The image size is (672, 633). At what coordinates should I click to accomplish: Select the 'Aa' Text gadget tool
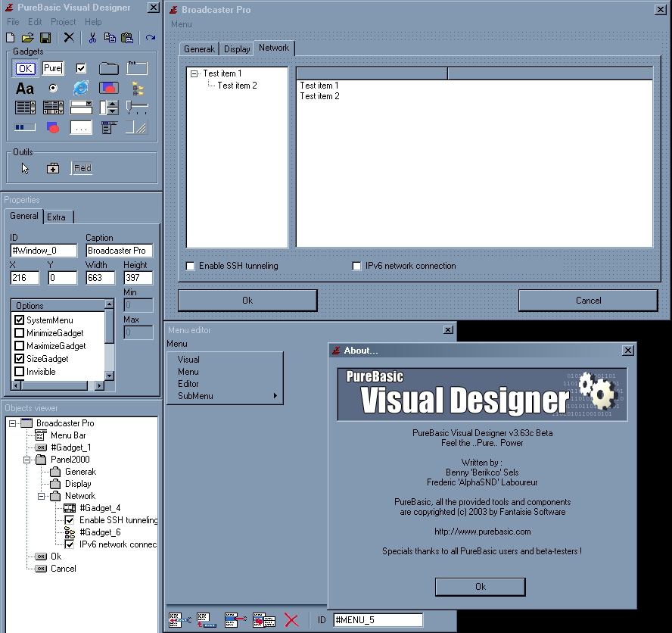[x=25, y=89]
